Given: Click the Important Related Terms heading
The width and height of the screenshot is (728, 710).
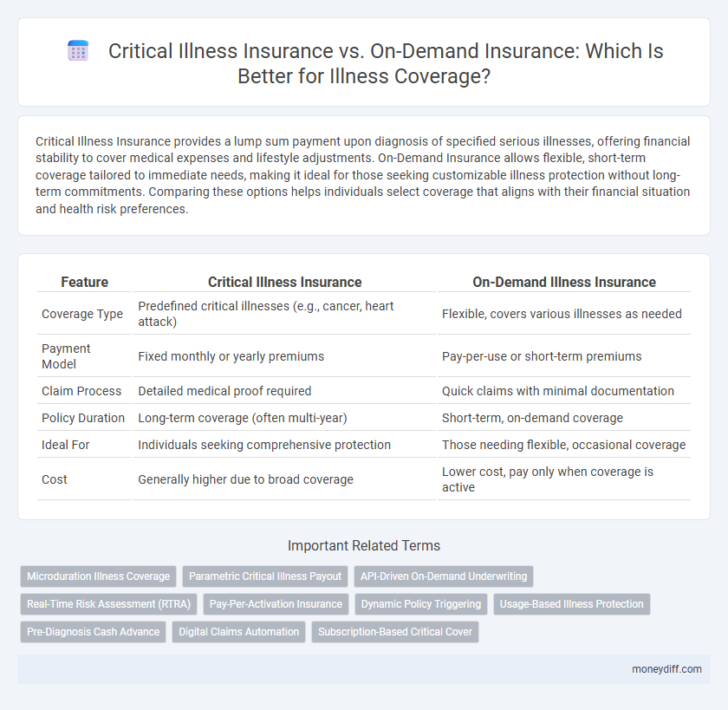Looking at the screenshot, I should pos(364,545).
